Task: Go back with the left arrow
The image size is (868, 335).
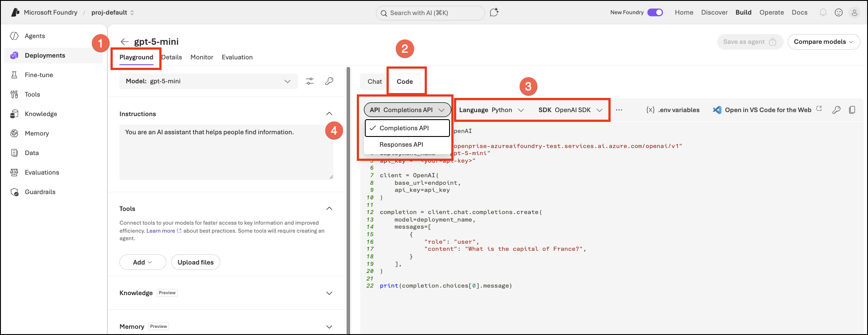Action: click(125, 42)
